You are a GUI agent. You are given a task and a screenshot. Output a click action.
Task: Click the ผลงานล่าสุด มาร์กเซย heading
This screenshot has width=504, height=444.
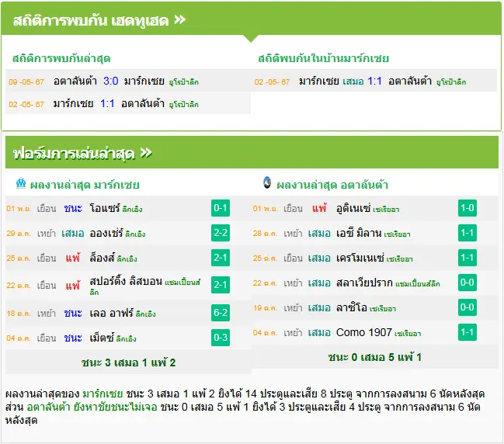(x=85, y=185)
